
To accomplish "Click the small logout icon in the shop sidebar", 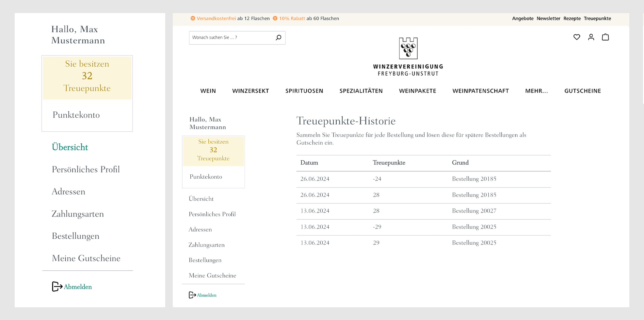I will [x=192, y=295].
